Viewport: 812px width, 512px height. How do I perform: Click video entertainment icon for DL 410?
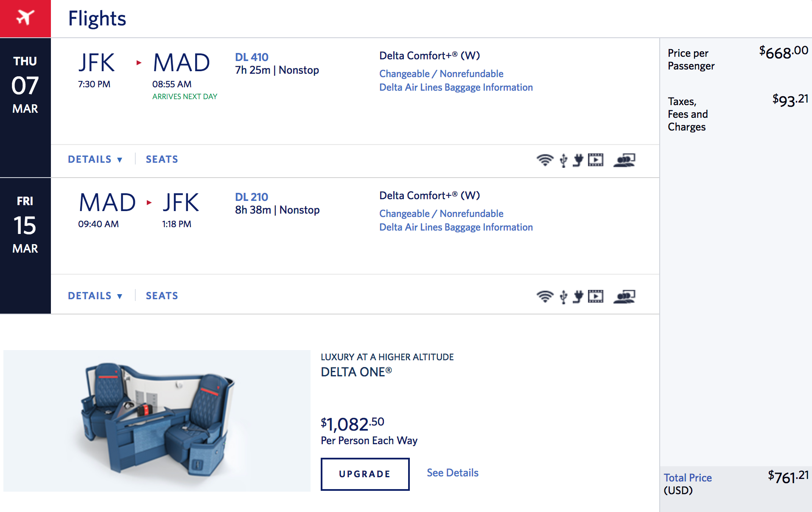pos(596,160)
